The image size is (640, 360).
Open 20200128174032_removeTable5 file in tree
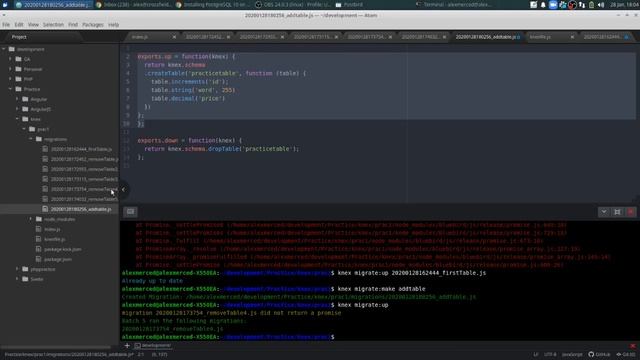point(84,199)
